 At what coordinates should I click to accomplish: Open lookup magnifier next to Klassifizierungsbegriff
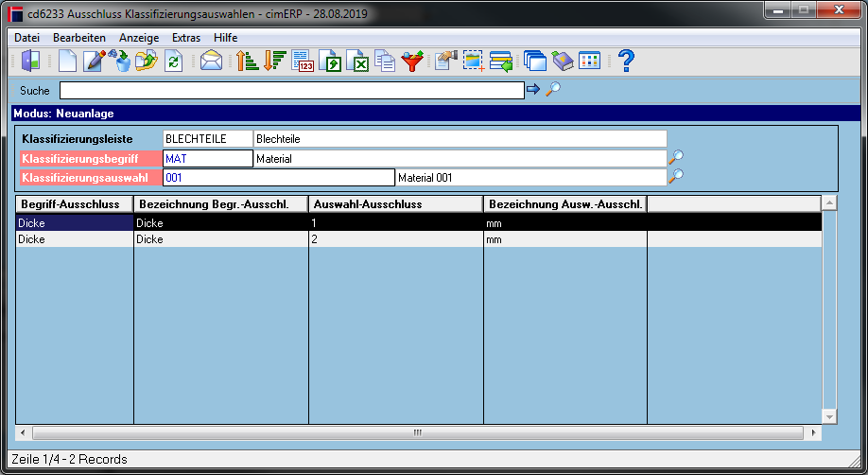tap(676, 157)
